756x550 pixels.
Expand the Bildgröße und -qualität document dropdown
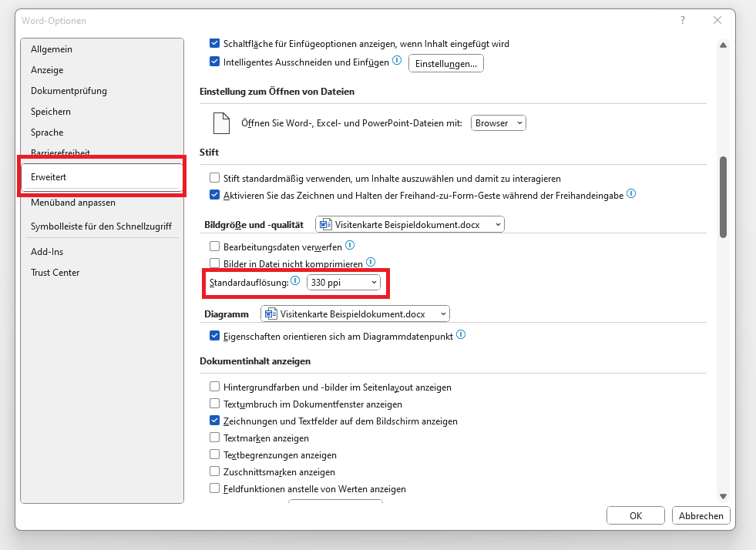(410, 224)
